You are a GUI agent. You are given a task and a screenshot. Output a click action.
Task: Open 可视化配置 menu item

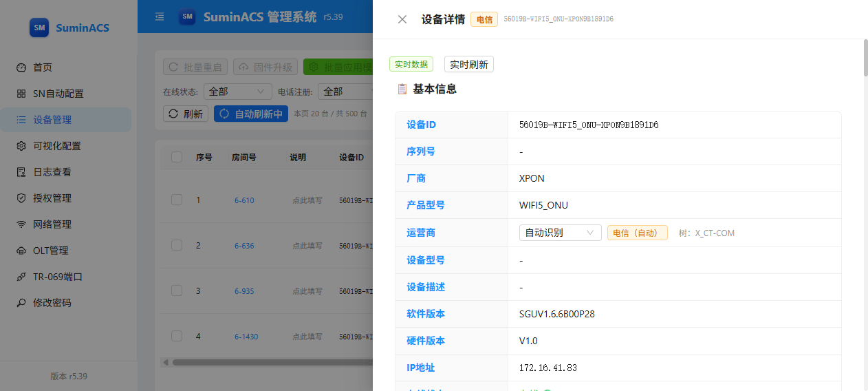pyautogui.click(x=66, y=146)
